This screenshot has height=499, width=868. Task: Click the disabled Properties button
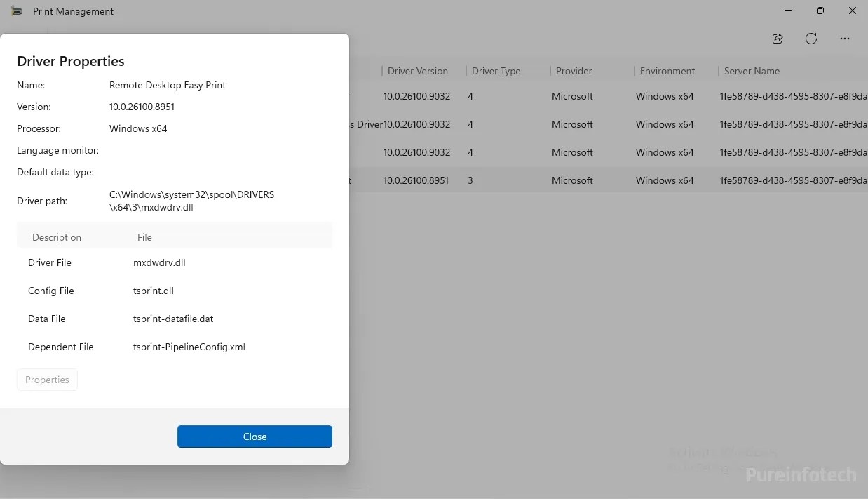click(47, 380)
